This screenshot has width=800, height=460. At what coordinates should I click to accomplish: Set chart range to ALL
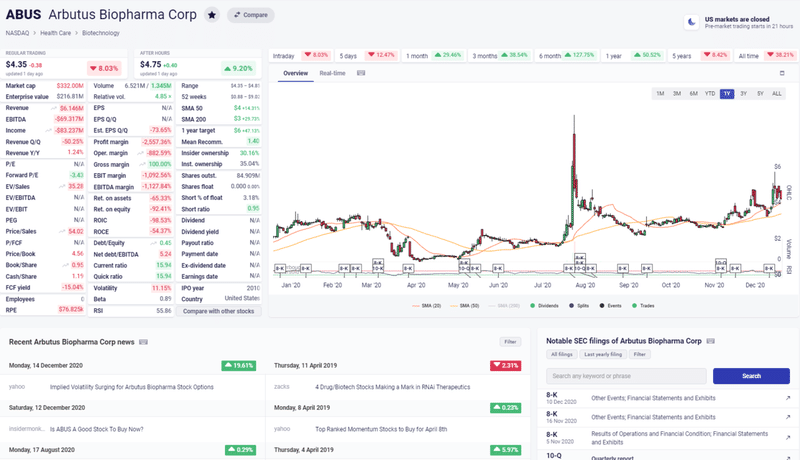click(x=777, y=94)
